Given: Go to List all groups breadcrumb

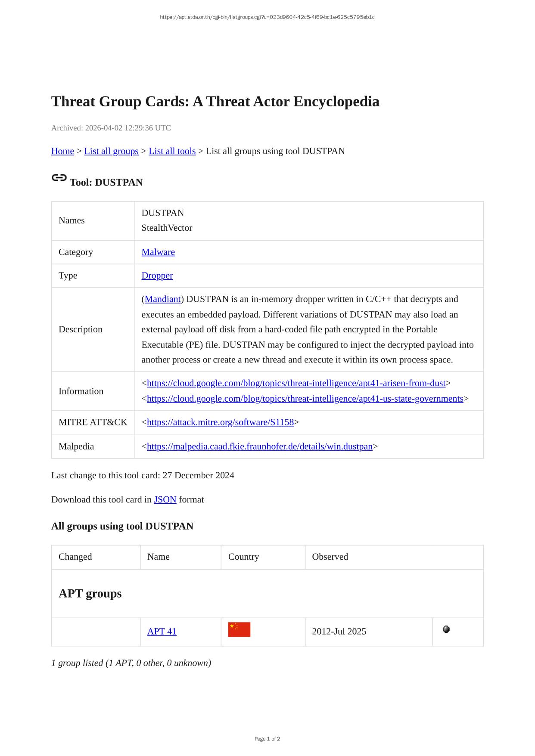Looking at the screenshot, I should pos(111,151).
